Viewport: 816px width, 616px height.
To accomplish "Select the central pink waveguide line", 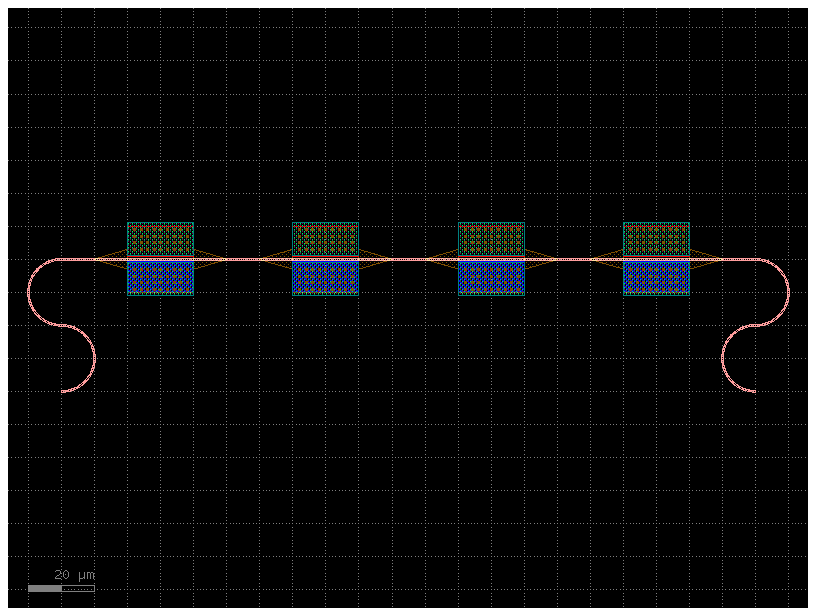I will [x=408, y=258].
